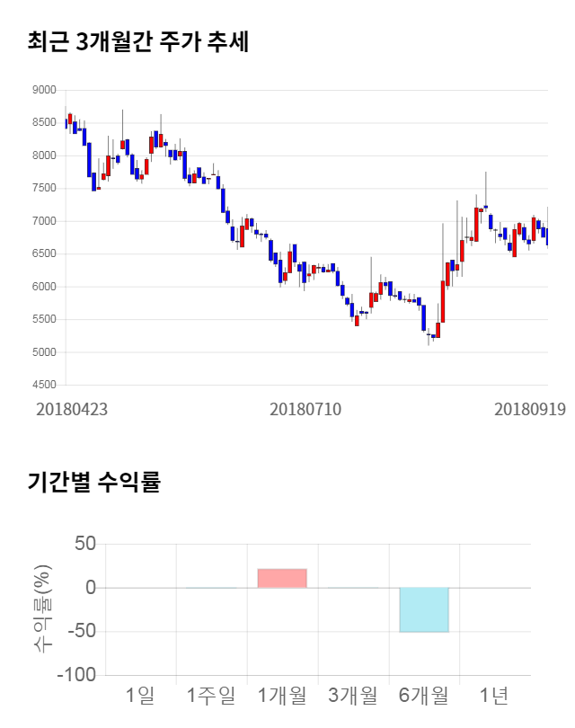The width and height of the screenshot is (575, 728).
Task: Click the 7000 price axis label
Action: [43, 221]
